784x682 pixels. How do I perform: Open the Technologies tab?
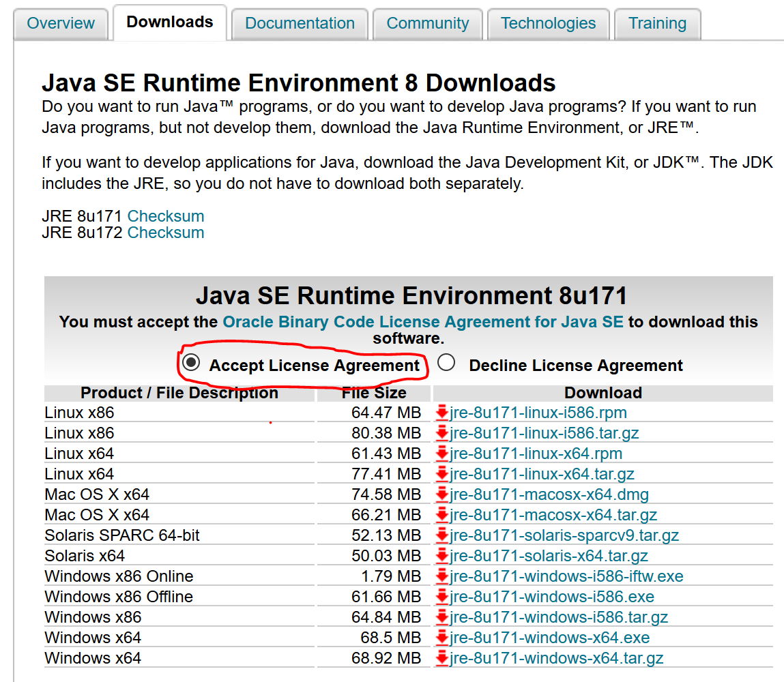548,24
